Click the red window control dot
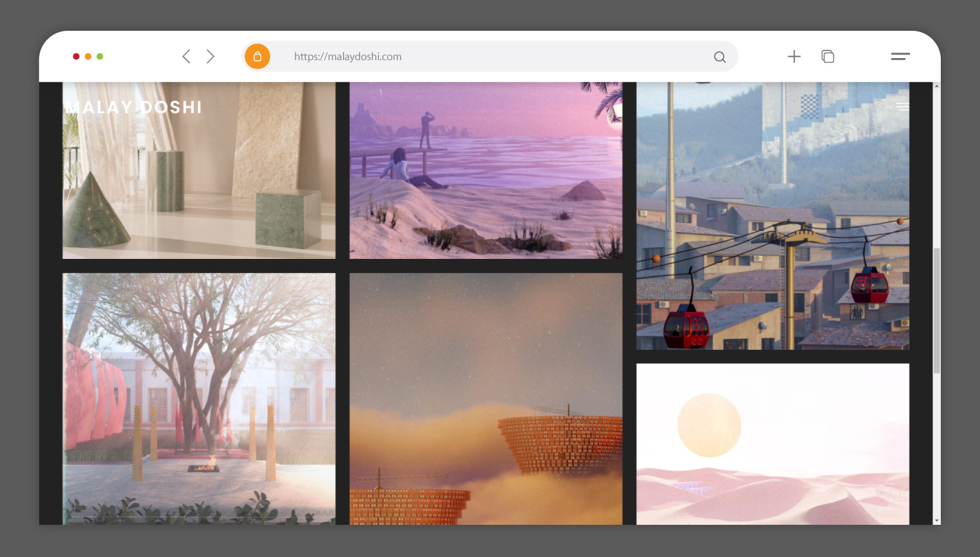Image resolution: width=980 pixels, height=557 pixels. pyautogui.click(x=76, y=57)
